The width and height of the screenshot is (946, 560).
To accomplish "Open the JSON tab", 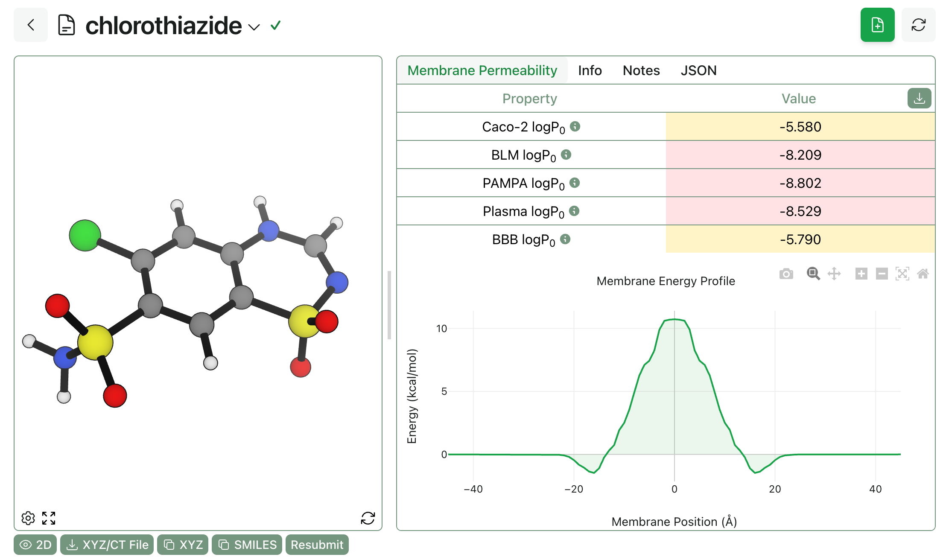I will pyautogui.click(x=699, y=70).
